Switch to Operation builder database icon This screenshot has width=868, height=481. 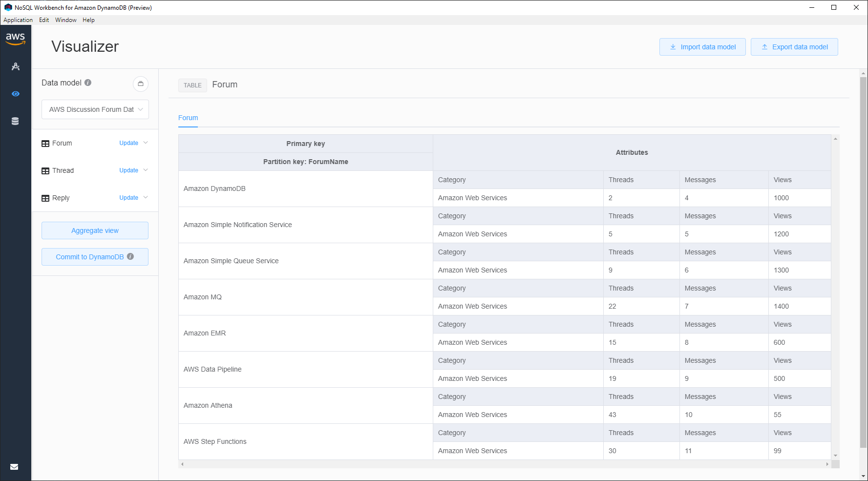tap(16, 121)
